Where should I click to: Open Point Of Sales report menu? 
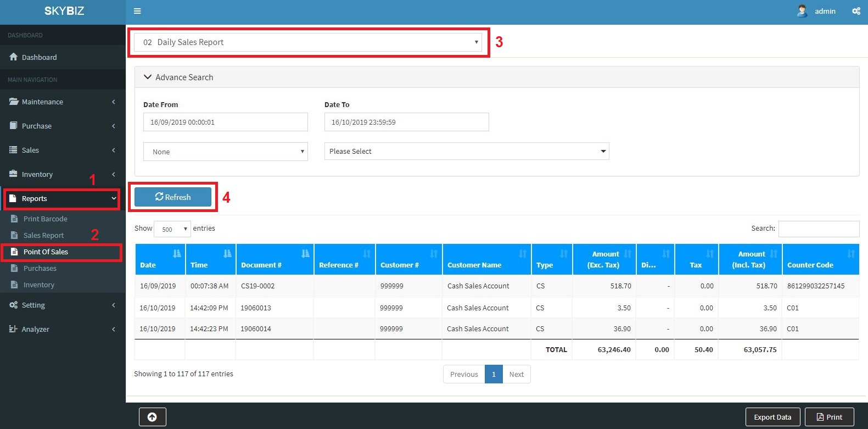(x=46, y=252)
